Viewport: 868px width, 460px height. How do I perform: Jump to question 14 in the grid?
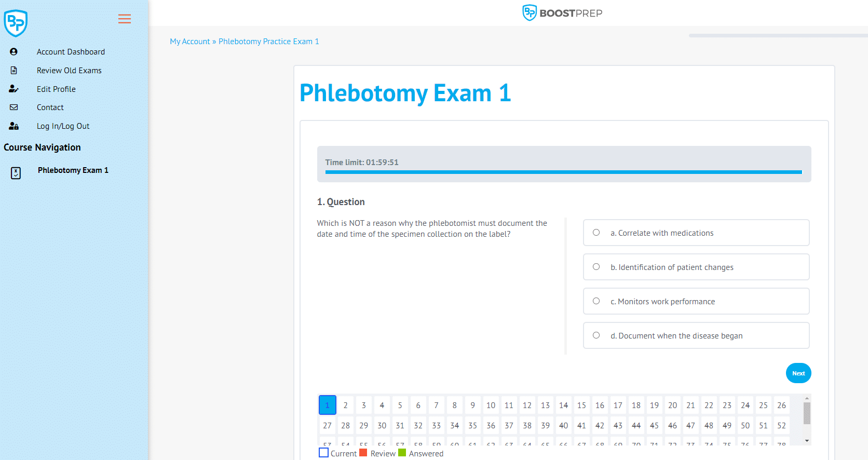(x=563, y=404)
